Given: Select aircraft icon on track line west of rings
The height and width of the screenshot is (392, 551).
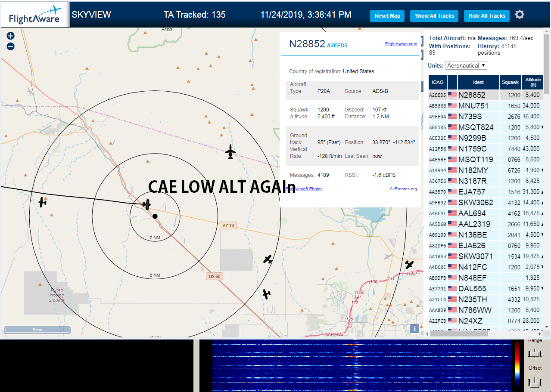Looking at the screenshot, I should click(42, 202).
